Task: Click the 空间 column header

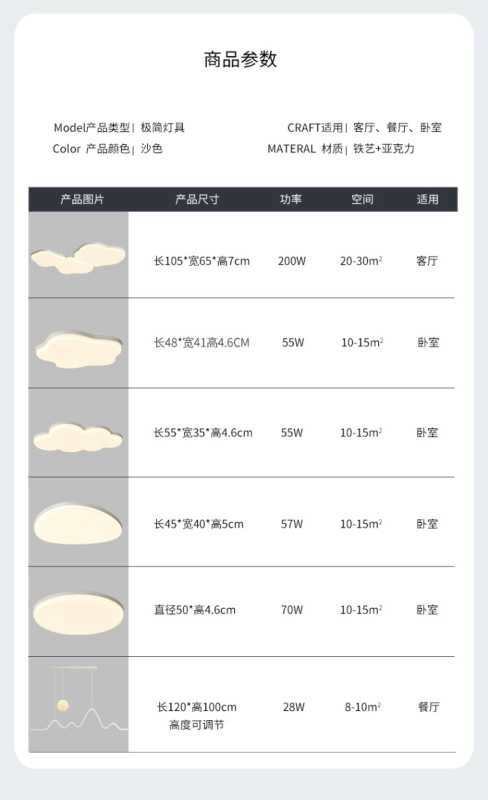Action: pyautogui.click(x=362, y=199)
